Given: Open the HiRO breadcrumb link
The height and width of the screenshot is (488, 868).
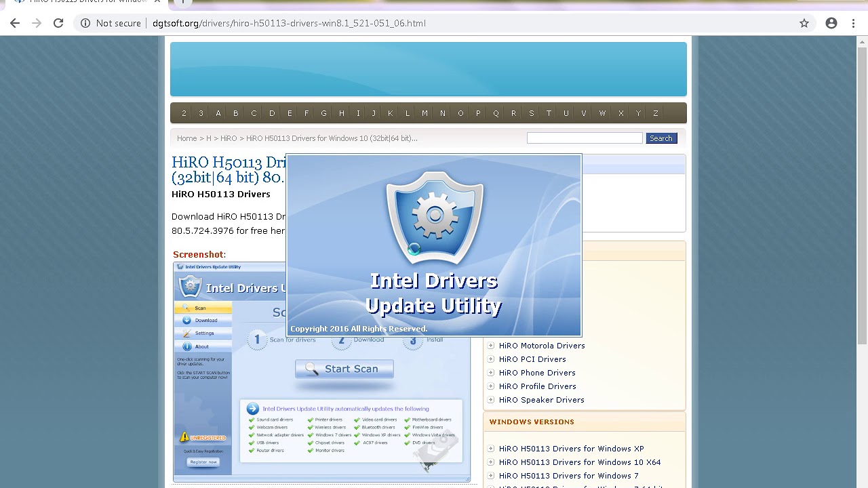Looking at the screenshot, I should click(229, 138).
